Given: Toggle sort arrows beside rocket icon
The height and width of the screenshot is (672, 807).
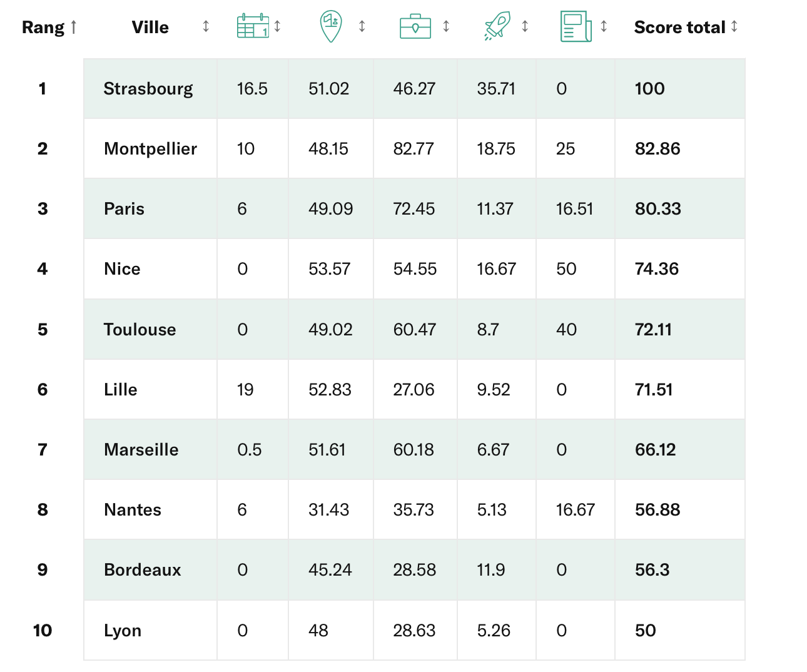Looking at the screenshot, I should pos(525,26).
